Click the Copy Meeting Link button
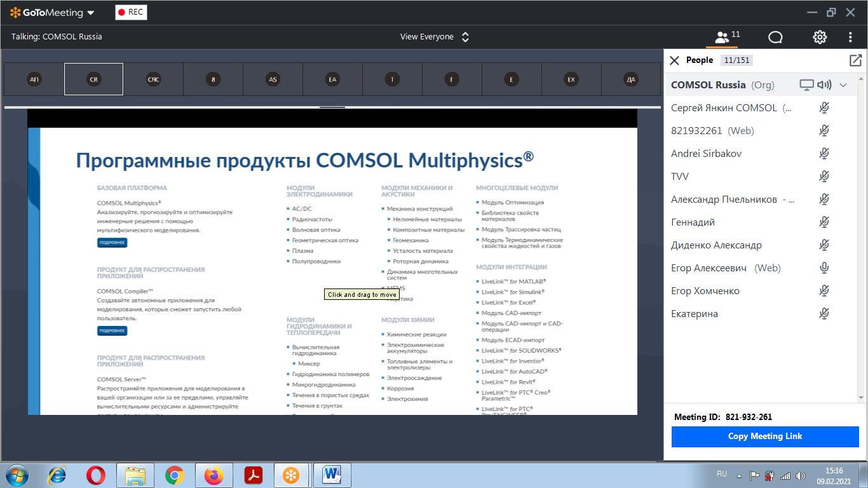Screen dimensions: 868x488 [765, 437]
